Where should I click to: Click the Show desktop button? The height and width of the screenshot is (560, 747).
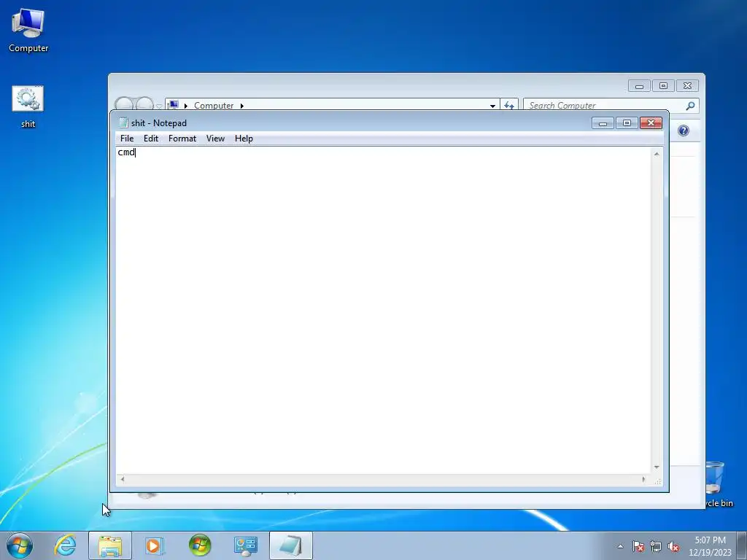coord(742,545)
